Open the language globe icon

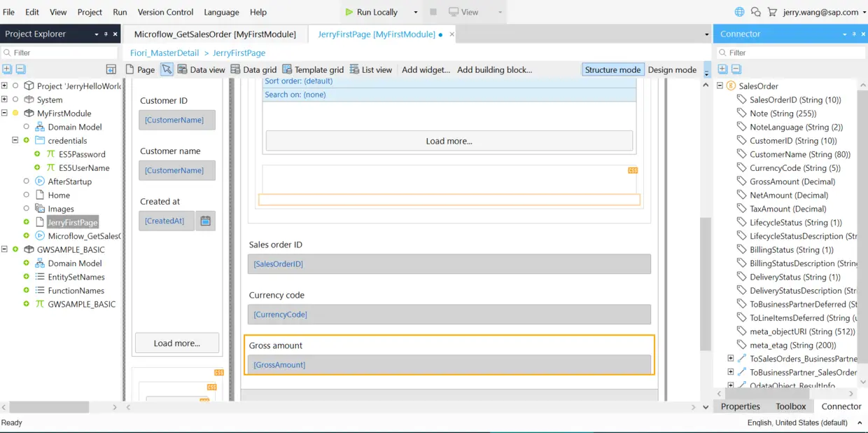click(739, 12)
